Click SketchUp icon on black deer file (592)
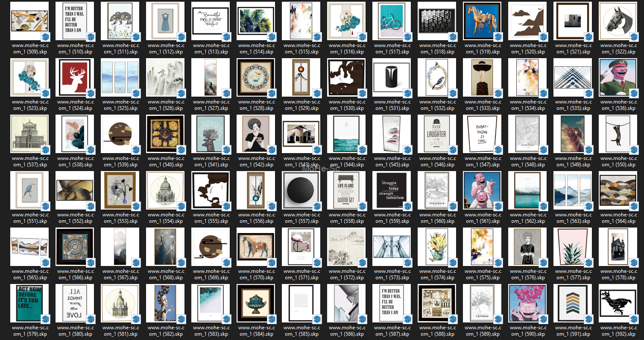Viewport: 644px width, 340px height. [634, 319]
